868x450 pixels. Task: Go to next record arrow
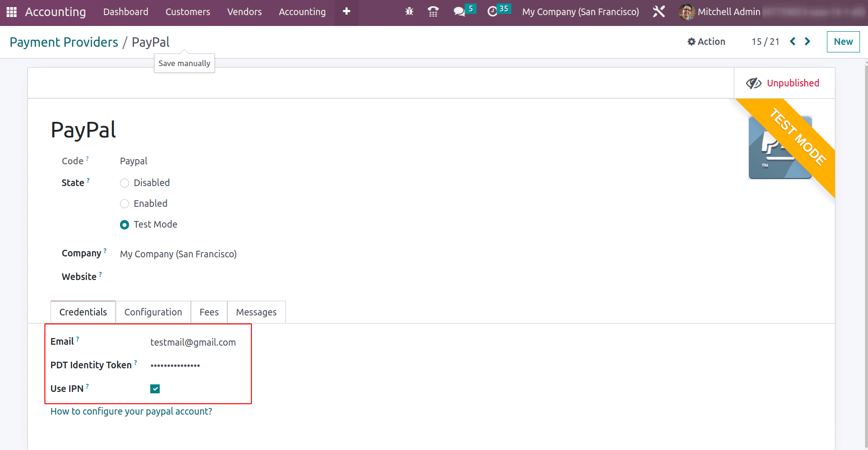(808, 42)
